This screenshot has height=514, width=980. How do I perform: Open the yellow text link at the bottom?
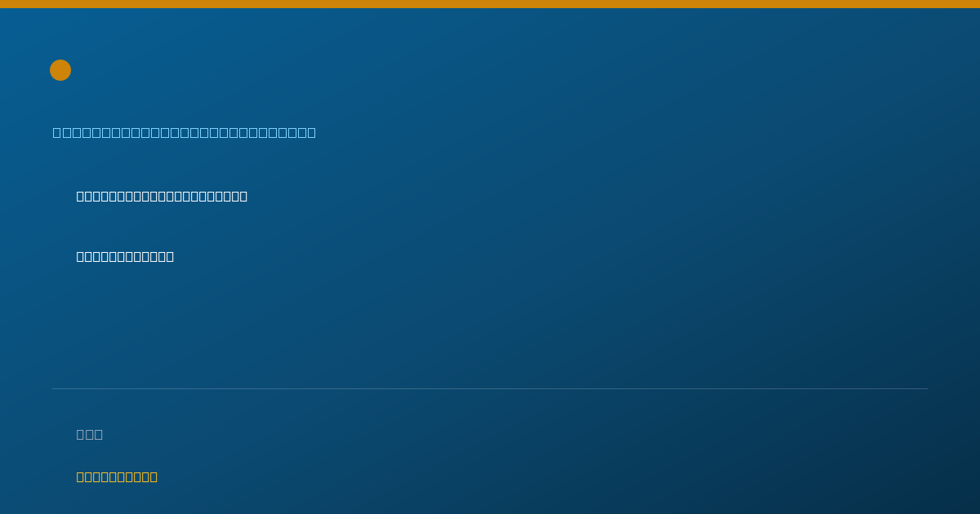pyautogui.click(x=117, y=476)
